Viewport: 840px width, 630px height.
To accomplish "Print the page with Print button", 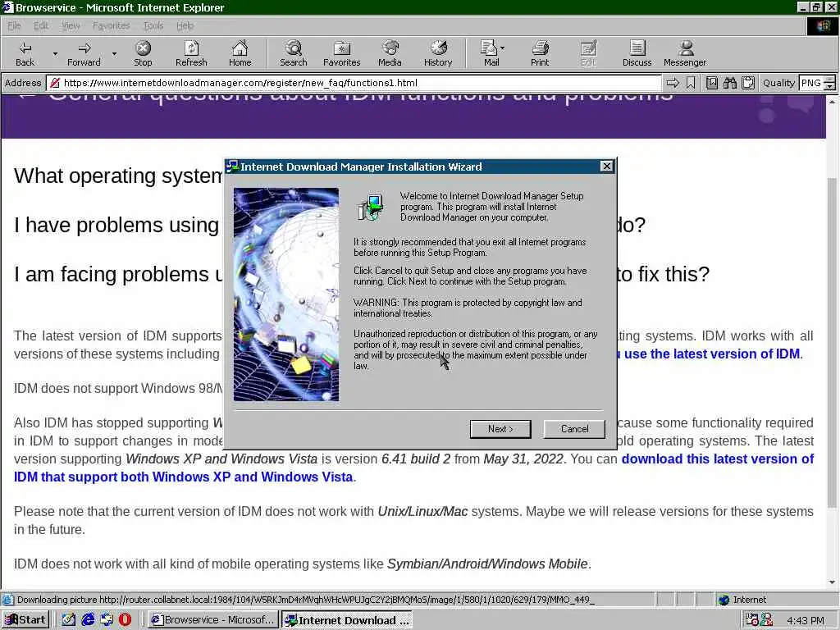I will tap(540, 53).
